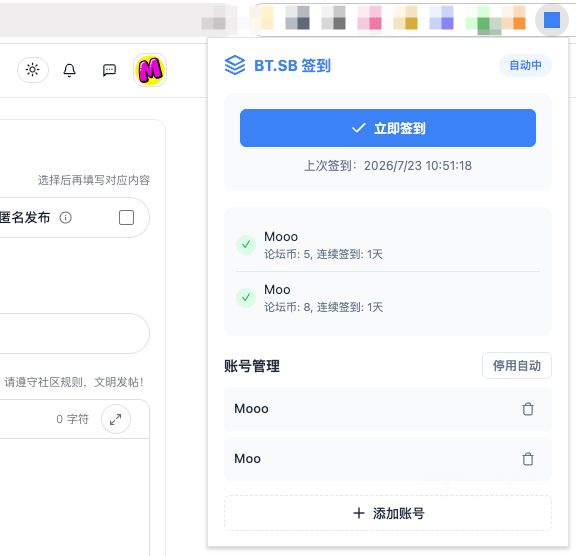Click the 立即签到 button
Image resolution: width=576 pixels, height=556 pixels.
pyautogui.click(x=388, y=128)
